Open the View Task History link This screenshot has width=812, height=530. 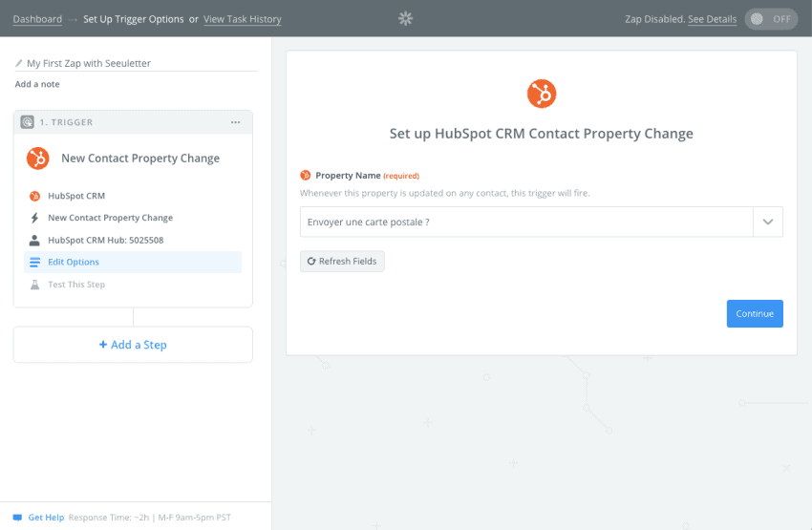coord(243,19)
